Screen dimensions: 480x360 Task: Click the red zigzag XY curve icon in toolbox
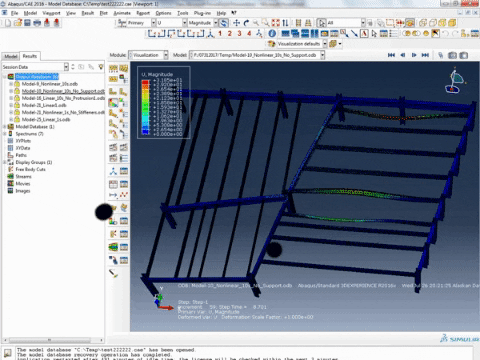(x=124, y=195)
